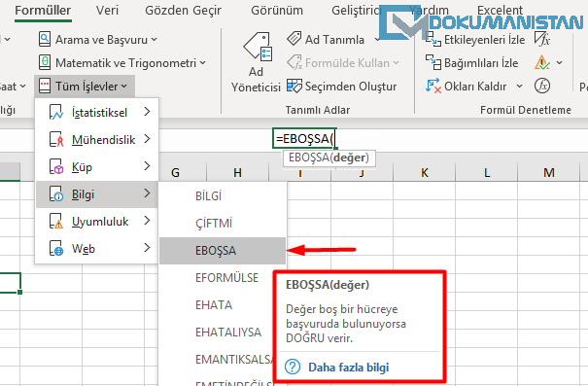This screenshot has height=386, width=588.
Task: Open the Mühendislik submenu
Action: click(96, 140)
